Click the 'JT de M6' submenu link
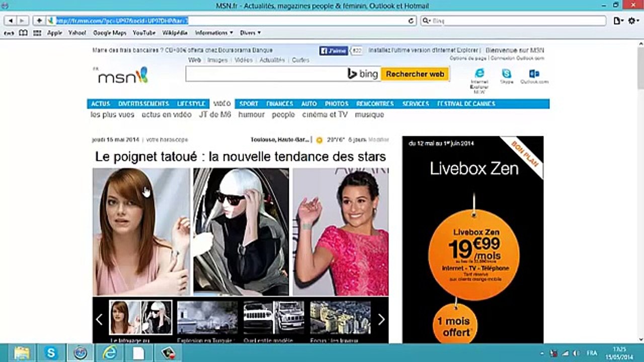 [x=215, y=115]
